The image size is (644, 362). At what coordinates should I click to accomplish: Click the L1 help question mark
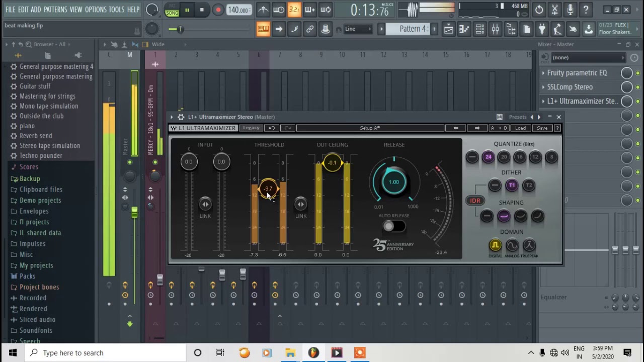[557, 128]
